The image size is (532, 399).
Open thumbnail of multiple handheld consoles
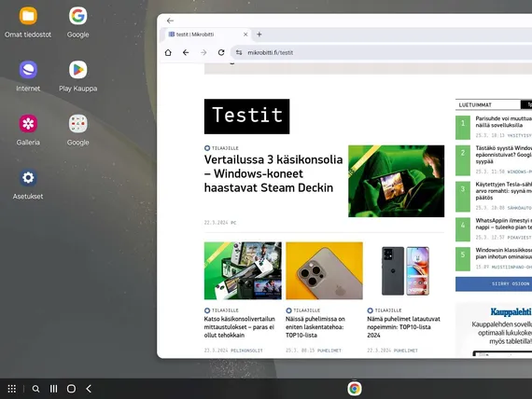243,270
